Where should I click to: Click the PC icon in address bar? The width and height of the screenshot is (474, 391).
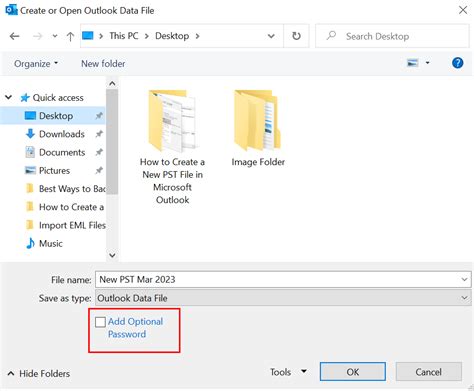point(88,35)
